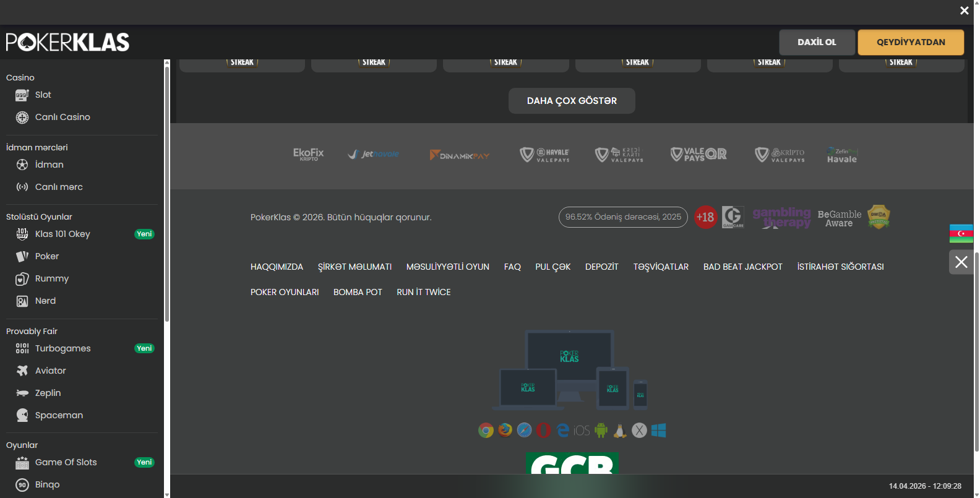Open the ŞİRKƏT MƏLUMATI footer link
The height and width of the screenshot is (498, 980).
[x=355, y=267]
